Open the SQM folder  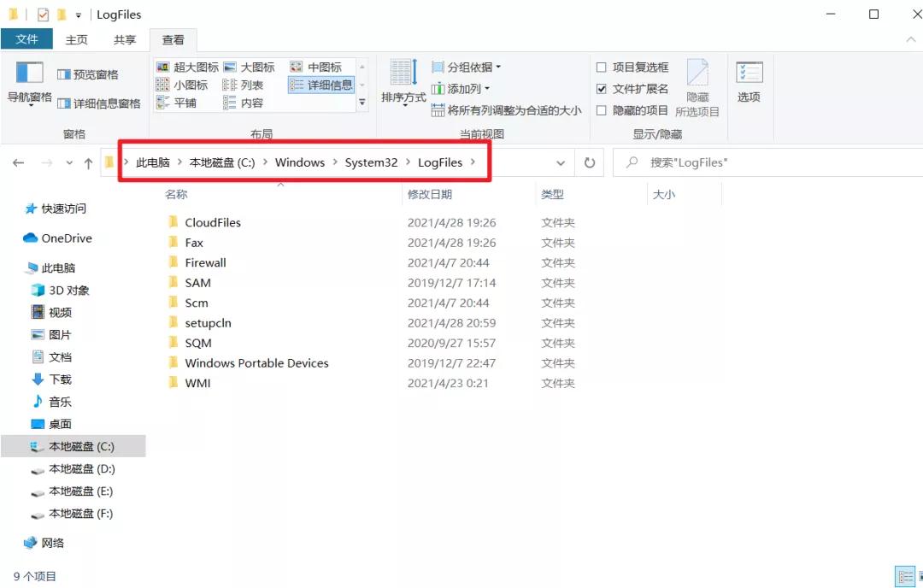point(197,343)
